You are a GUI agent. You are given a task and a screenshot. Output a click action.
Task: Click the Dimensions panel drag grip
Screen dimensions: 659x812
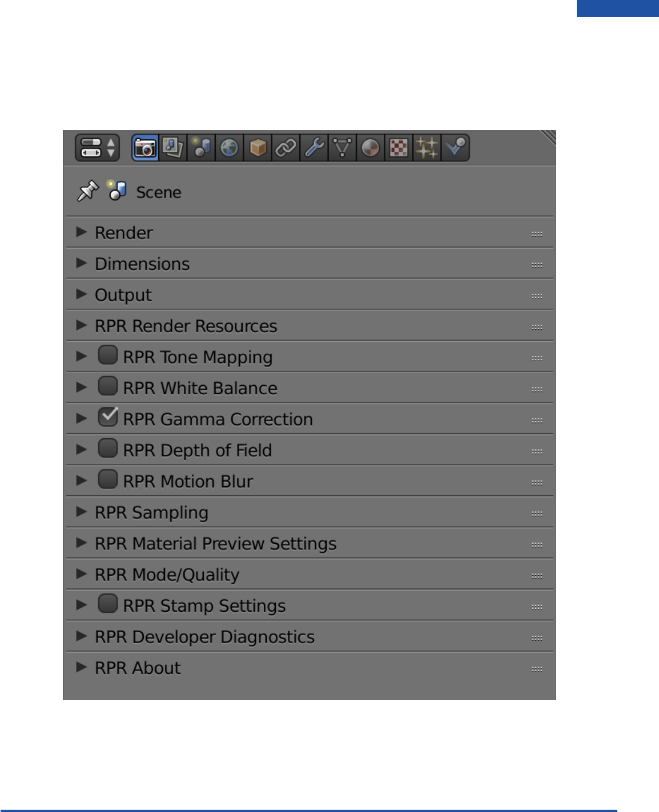click(537, 265)
